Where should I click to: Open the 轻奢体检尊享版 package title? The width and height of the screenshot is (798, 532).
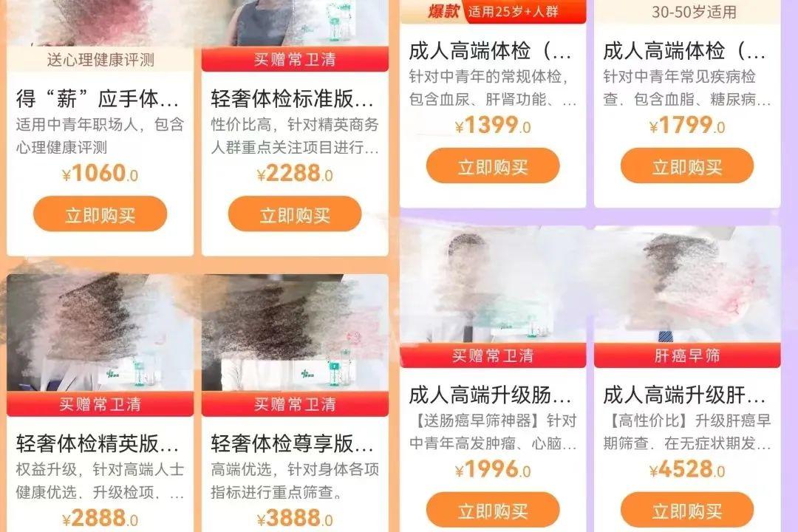[292, 443]
